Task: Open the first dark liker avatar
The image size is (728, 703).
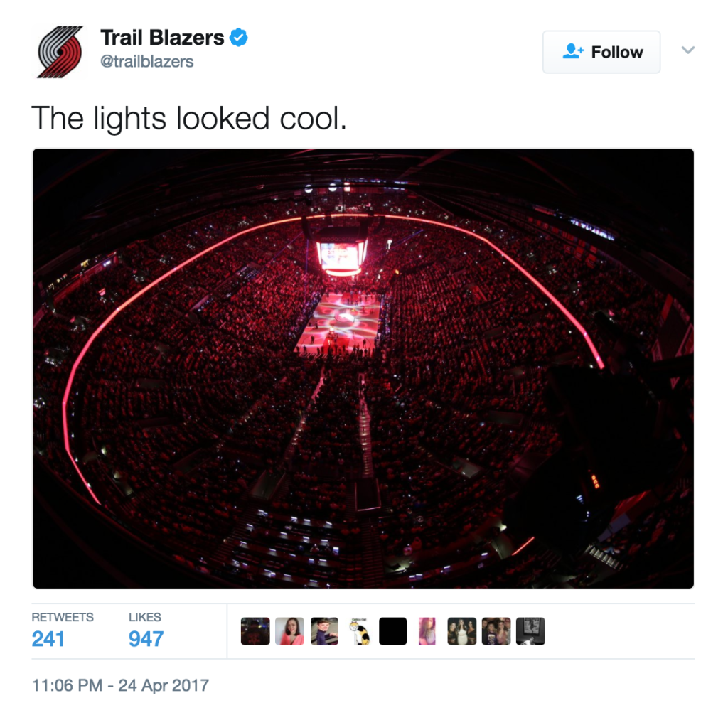Action: (x=255, y=631)
